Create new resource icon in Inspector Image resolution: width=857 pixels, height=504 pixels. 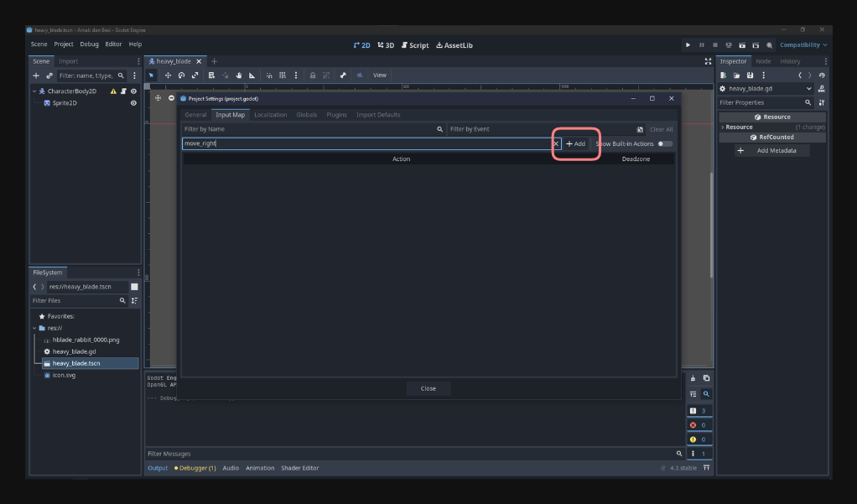[723, 75]
